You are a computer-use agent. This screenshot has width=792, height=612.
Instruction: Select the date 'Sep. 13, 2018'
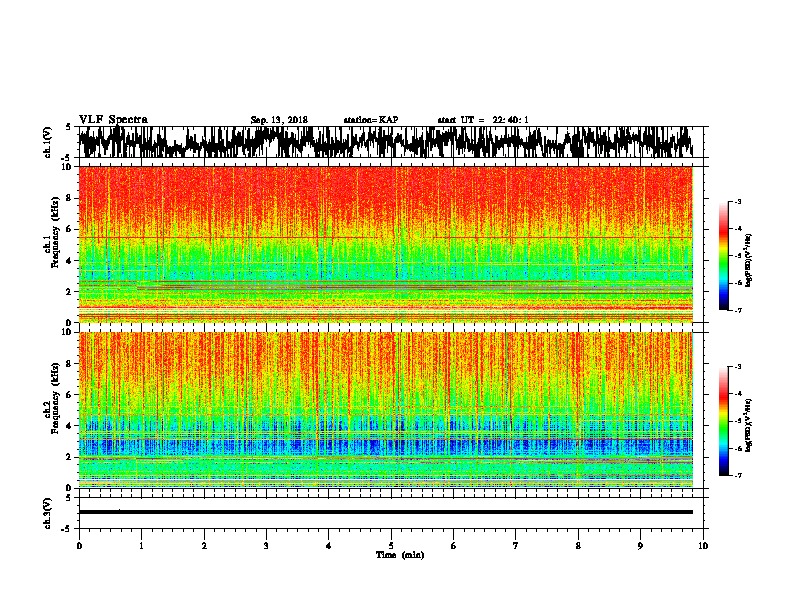279,120
